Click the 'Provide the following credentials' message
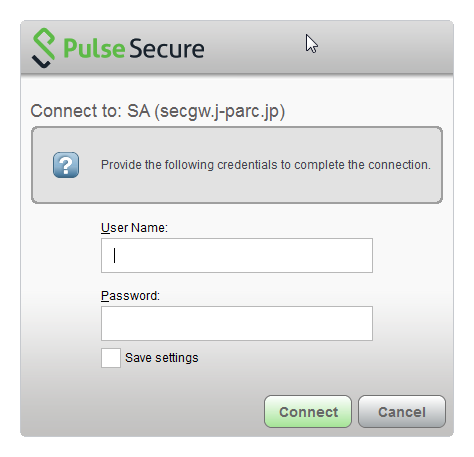Screen dimensions: 474x457 pos(266,165)
